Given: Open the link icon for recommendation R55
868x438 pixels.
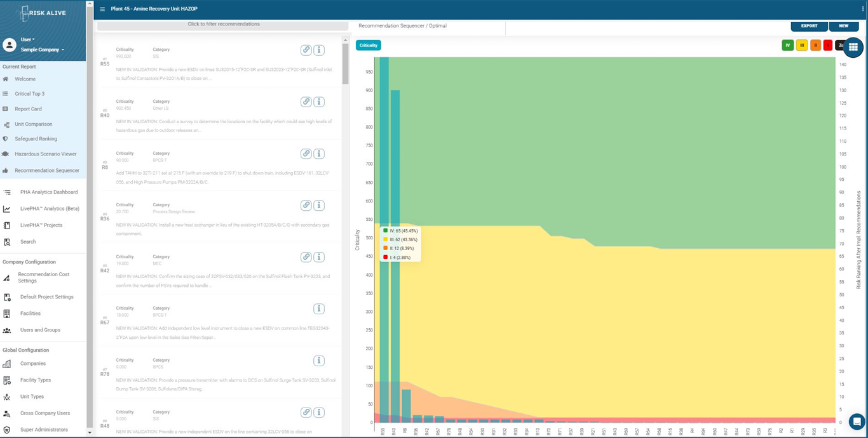Looking at the screenshot, I should 306,50.
